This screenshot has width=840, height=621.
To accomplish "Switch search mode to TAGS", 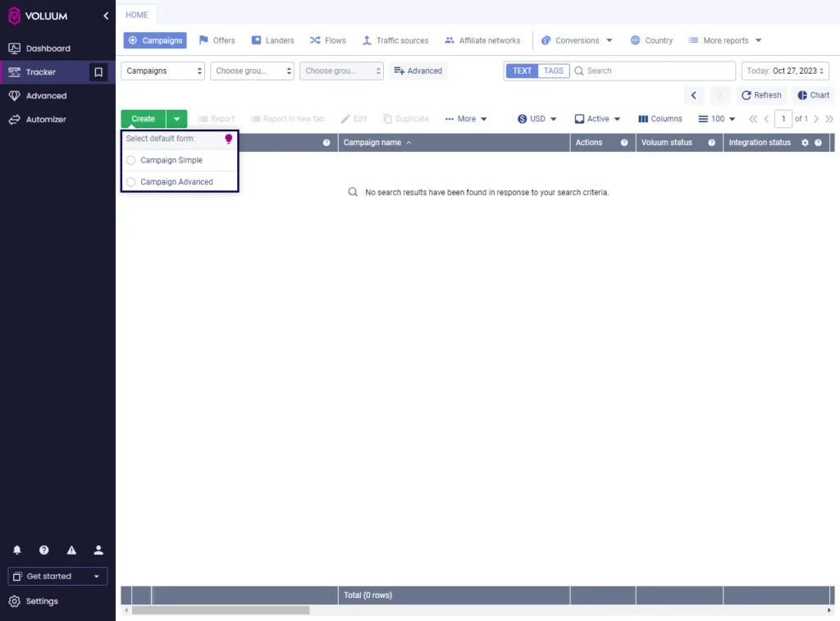I will [553, 71].
